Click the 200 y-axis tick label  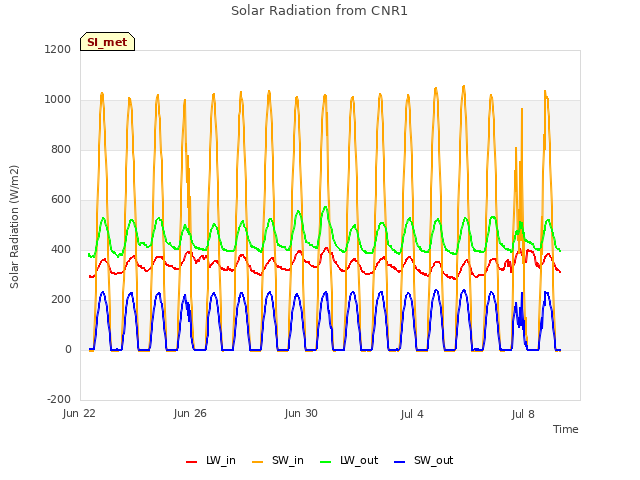click(61, 300)
